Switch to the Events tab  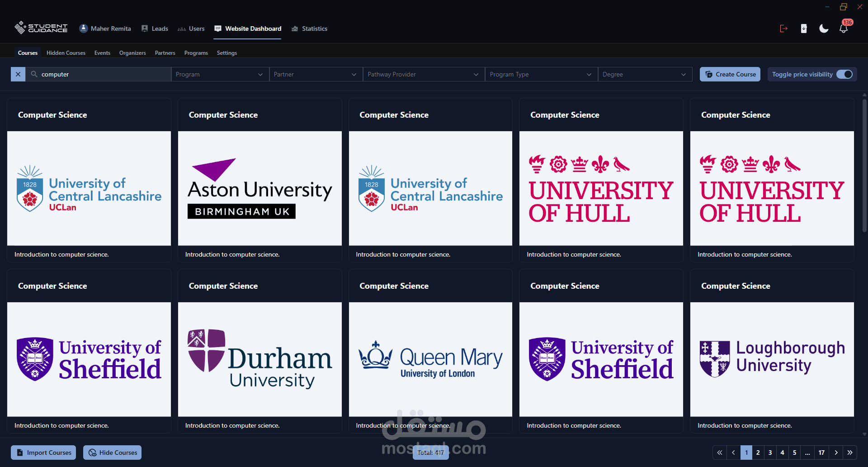coord(102,53)
